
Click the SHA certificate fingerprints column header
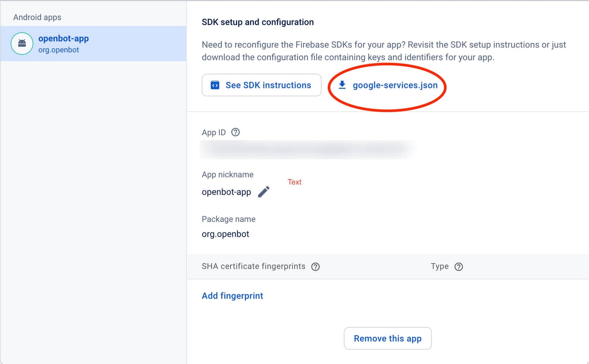(x=254, y=266)
